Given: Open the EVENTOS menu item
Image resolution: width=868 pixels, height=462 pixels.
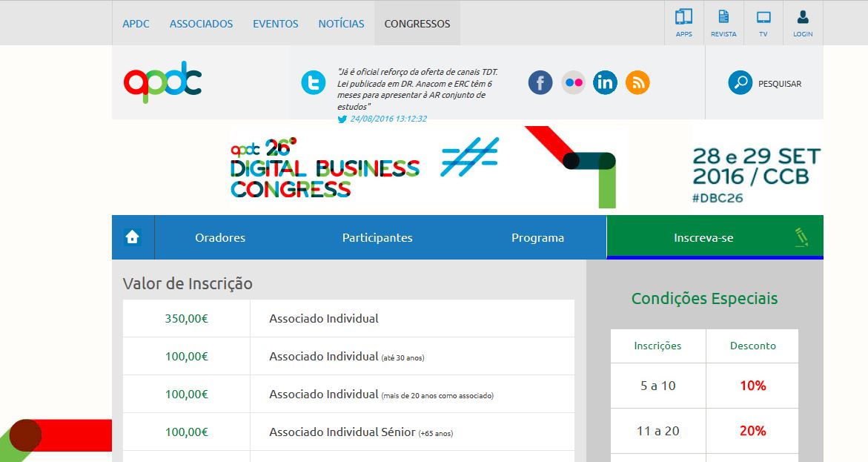Looking at the screenshot, I should click(x=275, y=24).
